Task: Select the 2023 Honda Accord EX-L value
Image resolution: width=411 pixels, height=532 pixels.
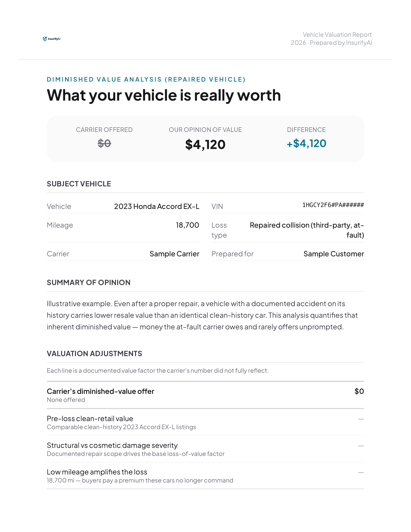Action: [x=157, y=206]
